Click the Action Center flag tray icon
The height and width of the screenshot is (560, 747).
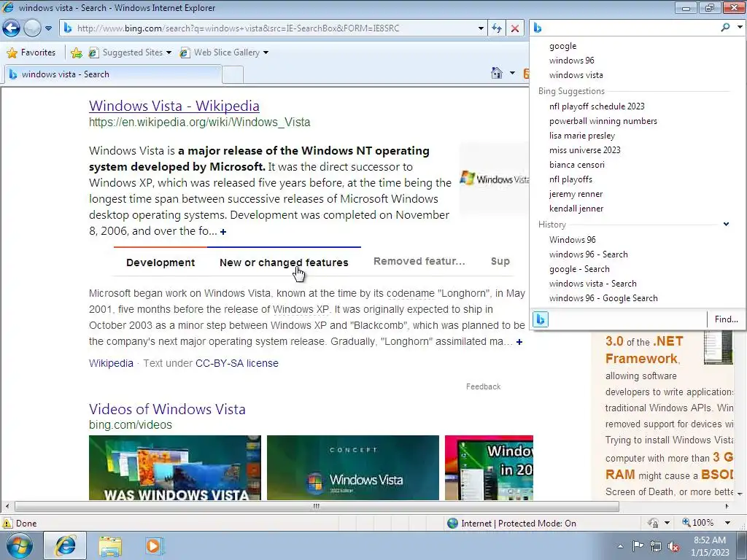638,545
